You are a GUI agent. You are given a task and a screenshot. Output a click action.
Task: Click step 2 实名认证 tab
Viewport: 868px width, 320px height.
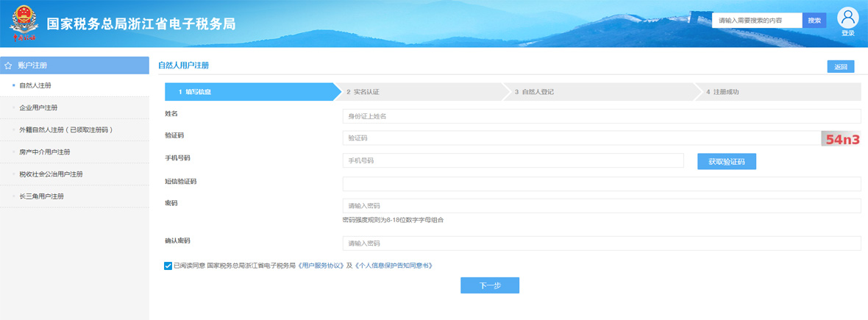(421, 92)
